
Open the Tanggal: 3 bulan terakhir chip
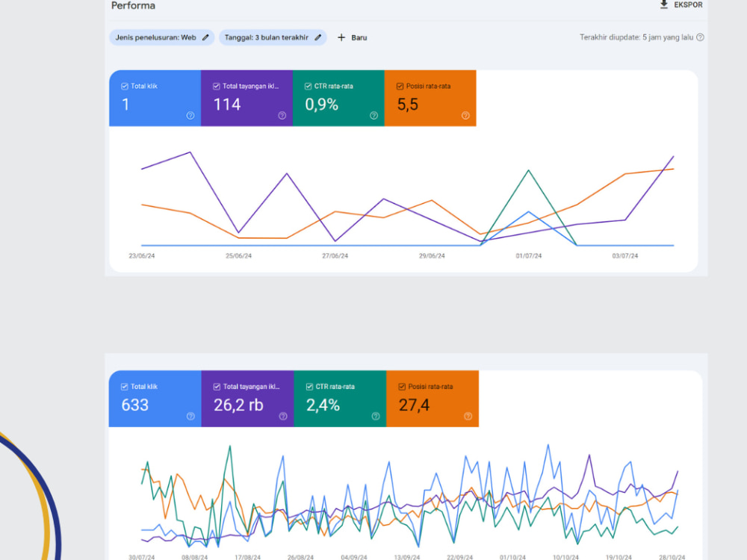[x=273, y=37]
